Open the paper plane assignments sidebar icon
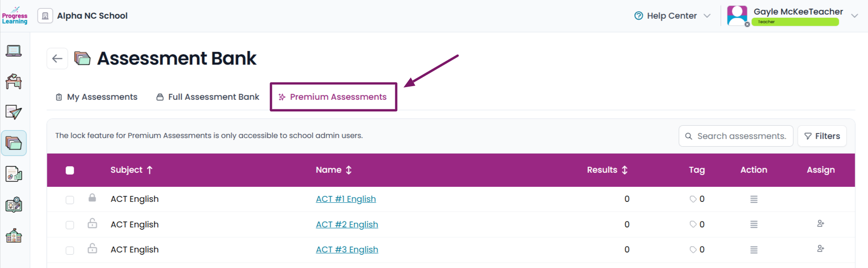Viewport: 868px width, 268px height. pyautogui.click(x=14, y=112)
